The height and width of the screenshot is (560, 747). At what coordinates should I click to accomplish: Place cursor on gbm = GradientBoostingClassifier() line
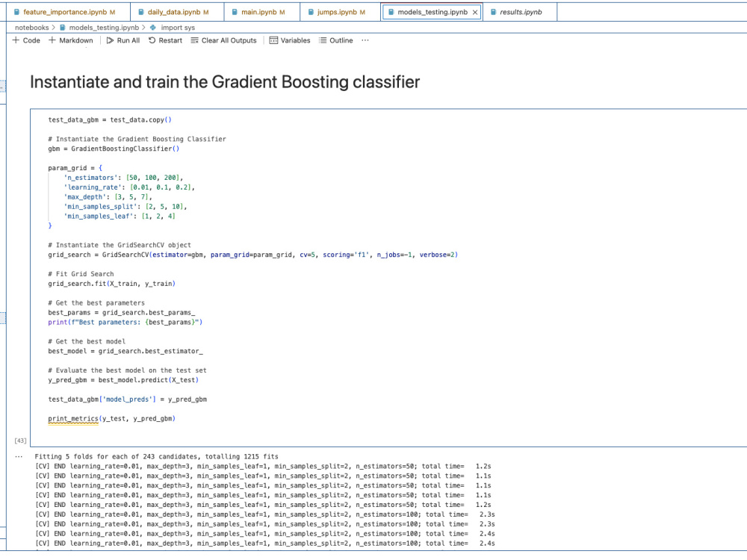(114, 149)
